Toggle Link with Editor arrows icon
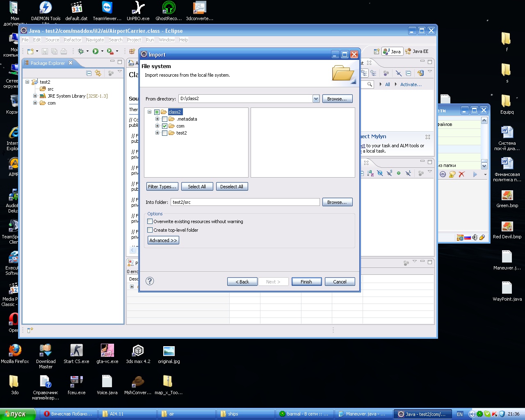Image resolution: width=525 pixels, height=420 pixels. pos(98,73)
